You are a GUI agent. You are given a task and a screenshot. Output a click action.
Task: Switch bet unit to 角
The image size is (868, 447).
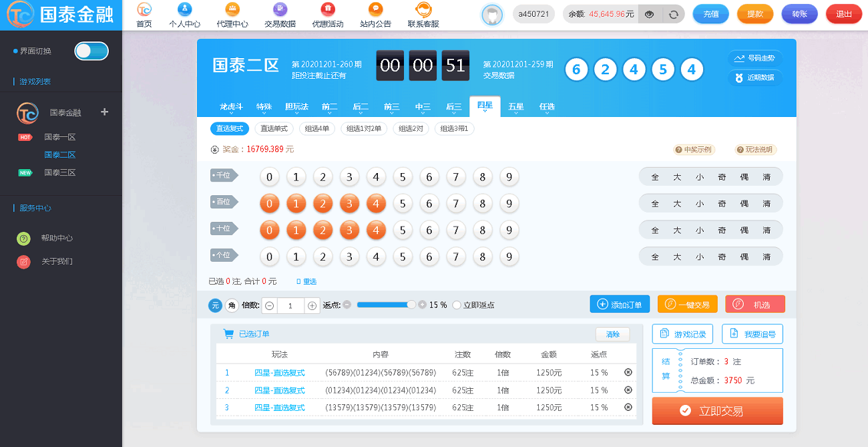click(230, 305)
